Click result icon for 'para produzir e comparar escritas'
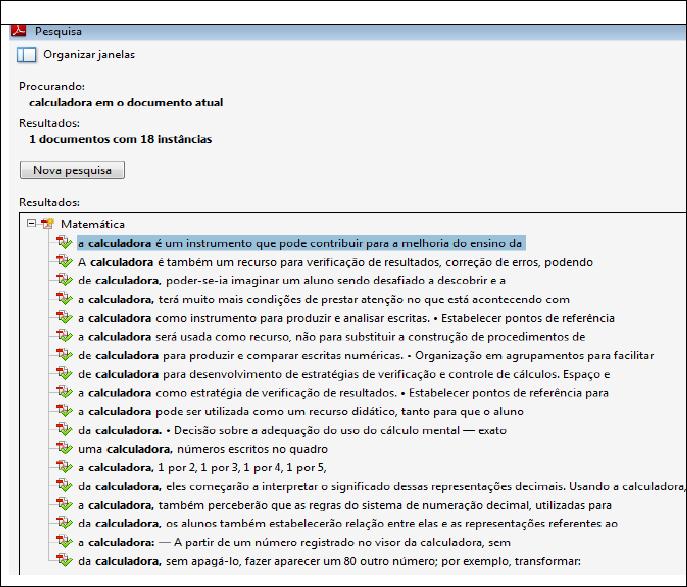The height and width of the screenshot is (587, 687). (64, 354)
